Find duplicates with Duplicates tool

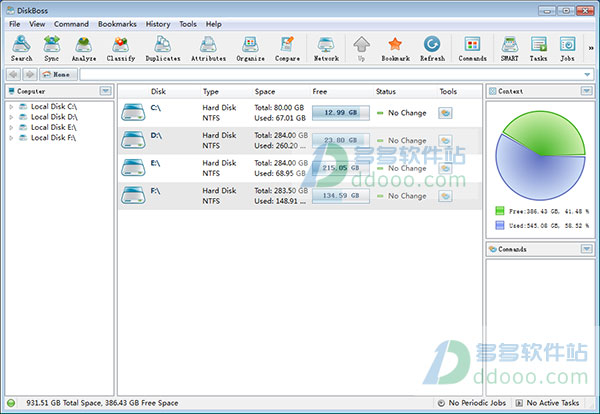coord(163,49)
